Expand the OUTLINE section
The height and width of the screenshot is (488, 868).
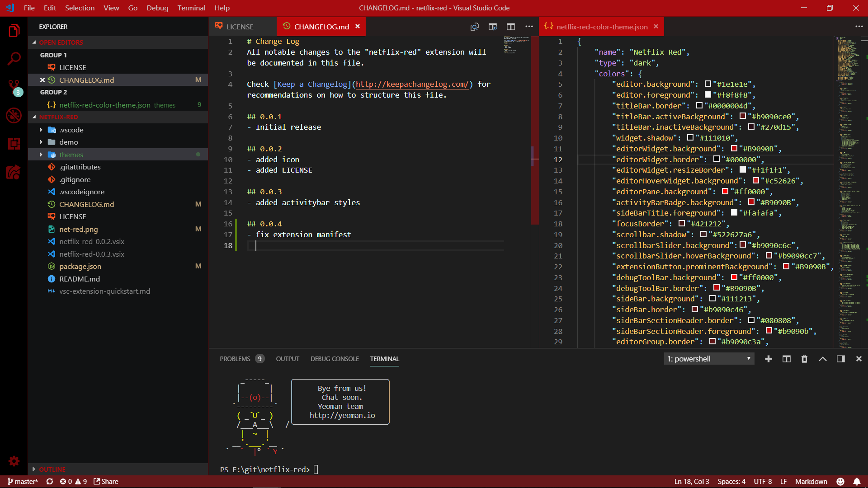click(x=52, y=469)
